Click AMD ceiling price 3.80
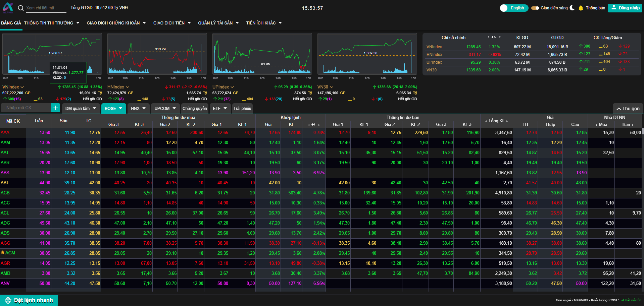644x306 pixels. 46,273
